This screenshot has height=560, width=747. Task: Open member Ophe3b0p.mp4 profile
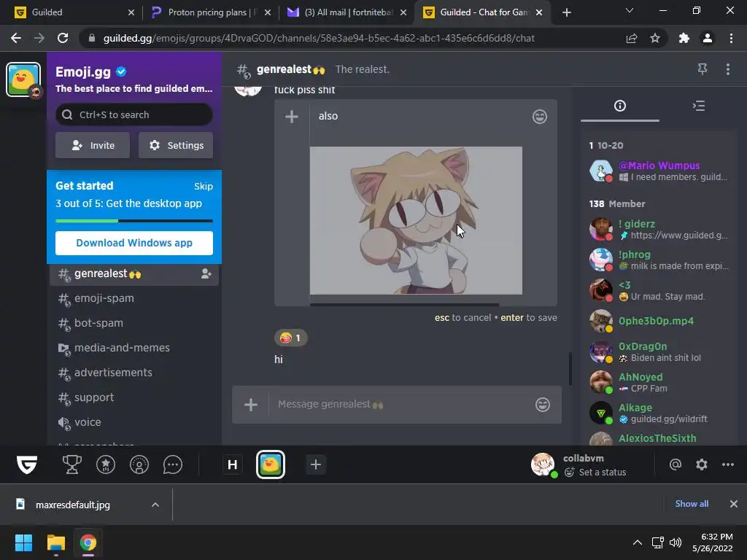[659, 321]
